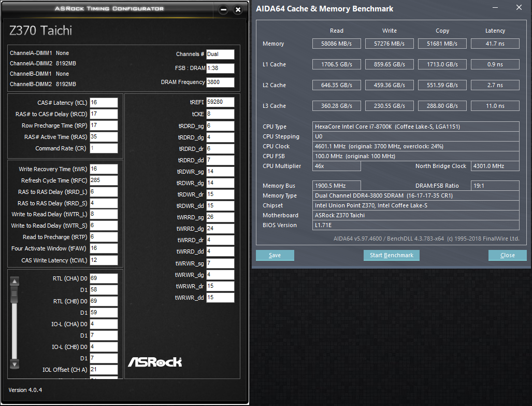Click the DRAM:FSB Ratio value 19:1
This screenshot has height=406, width=532.
click(x=495, y=186)
